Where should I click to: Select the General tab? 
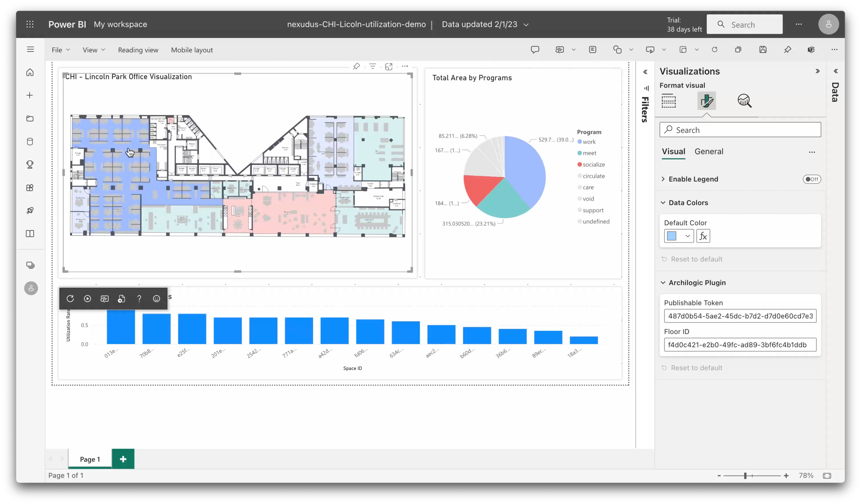point(708,151)
